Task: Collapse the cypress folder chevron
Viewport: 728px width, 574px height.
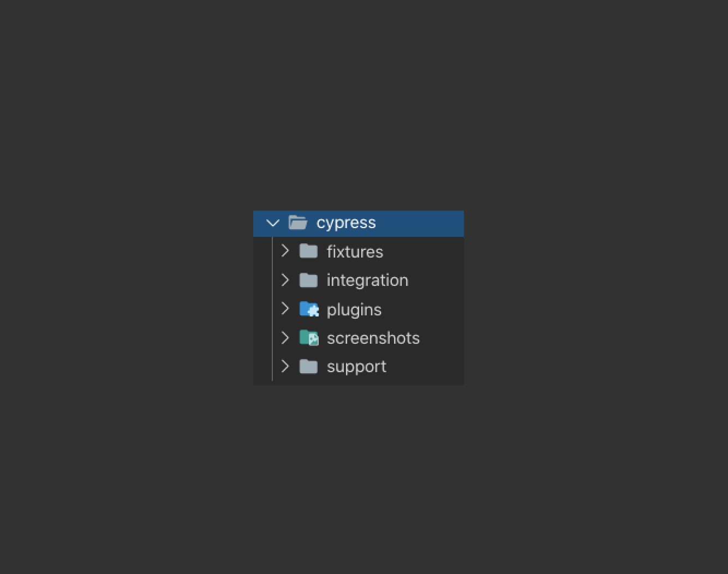Action: (x=273, y=223)
